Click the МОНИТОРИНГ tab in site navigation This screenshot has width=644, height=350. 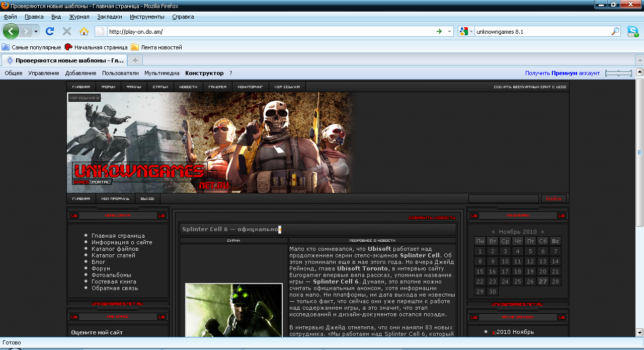[x=250, y=87]
